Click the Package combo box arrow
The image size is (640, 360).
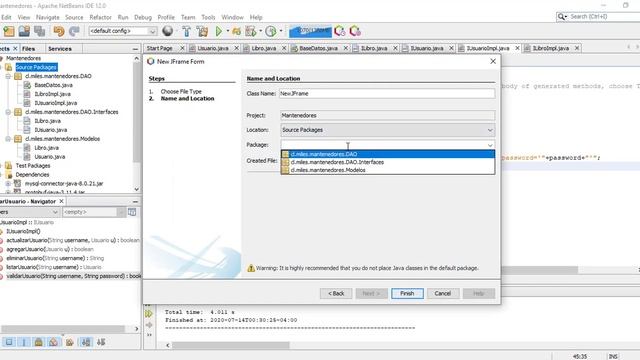(x=490, y=145)
